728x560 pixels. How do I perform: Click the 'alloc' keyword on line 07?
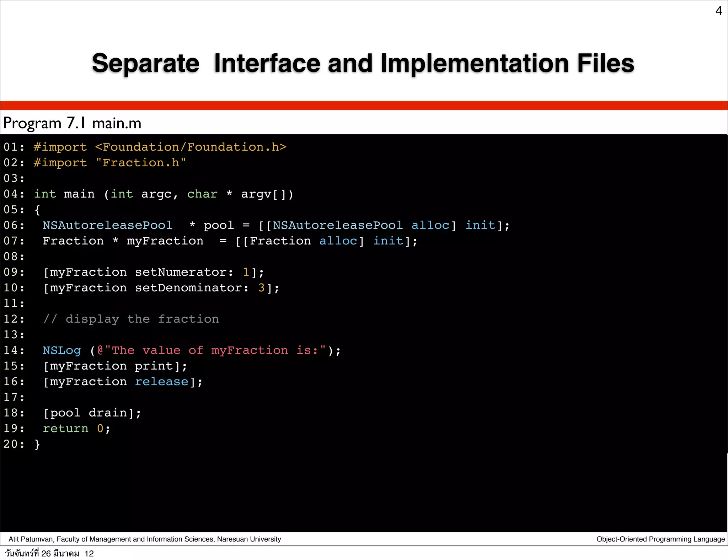(338, 241)
